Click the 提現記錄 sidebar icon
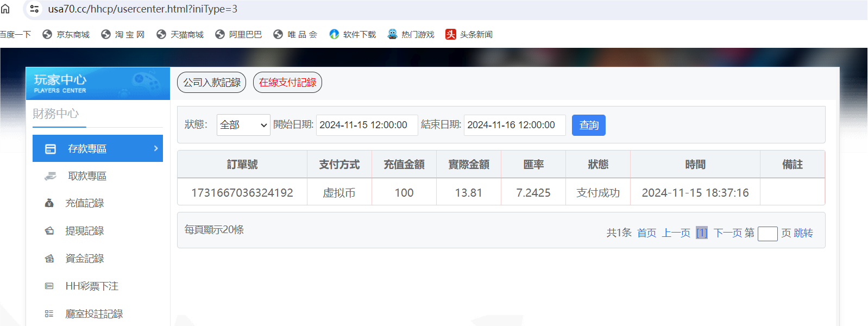The width and height of the screenshot is (868, 326). coord(49,231)
